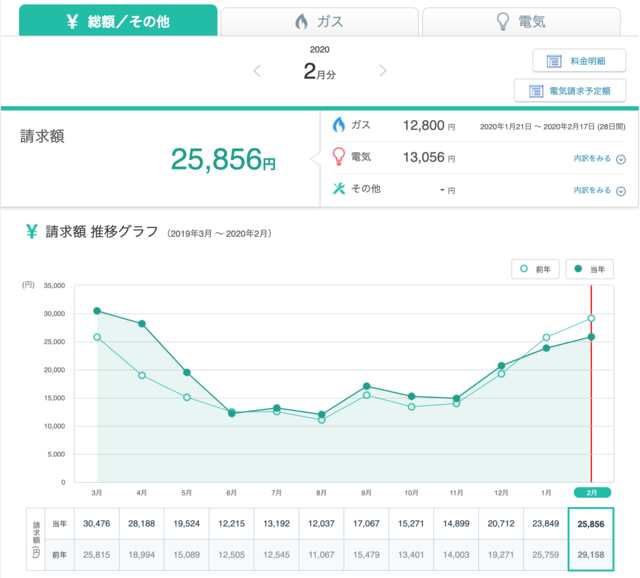Select table cell 28,188
Image resolution: width=640 pixels, height=578 pixels.
[142, 524]
